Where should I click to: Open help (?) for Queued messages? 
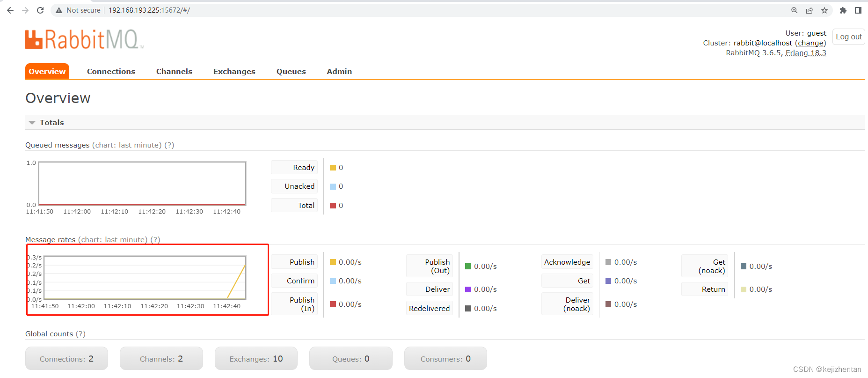coord(169,145)
